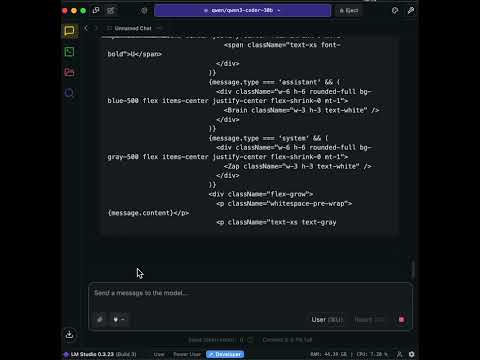
Task: Open options beside Unnamed Chat title
Action: click(x=159, y=28)
